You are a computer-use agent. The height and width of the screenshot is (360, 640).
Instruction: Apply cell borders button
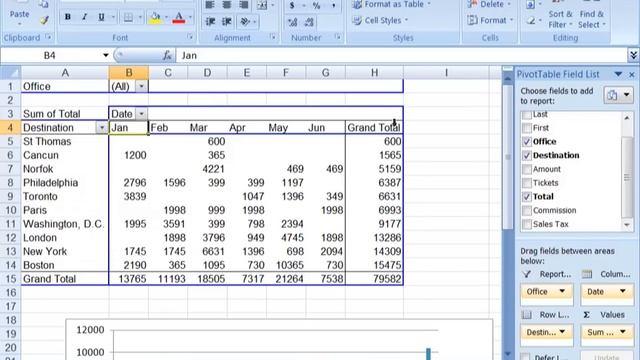[x=128, y=17]
